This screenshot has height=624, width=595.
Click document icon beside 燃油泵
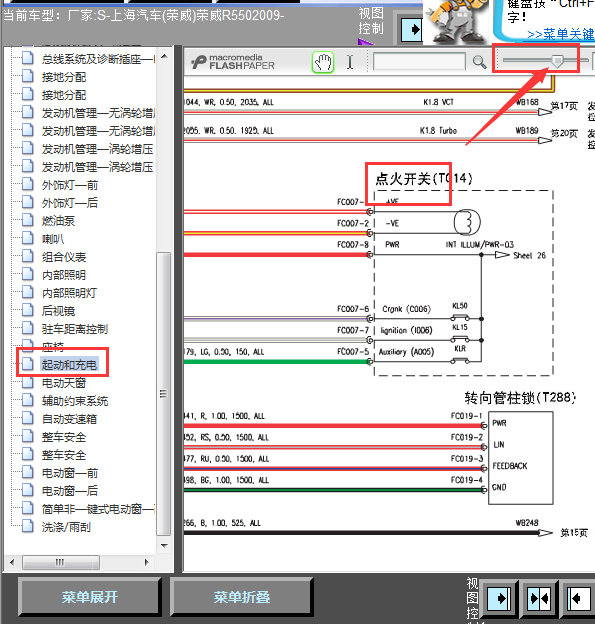tap(27, 220)
